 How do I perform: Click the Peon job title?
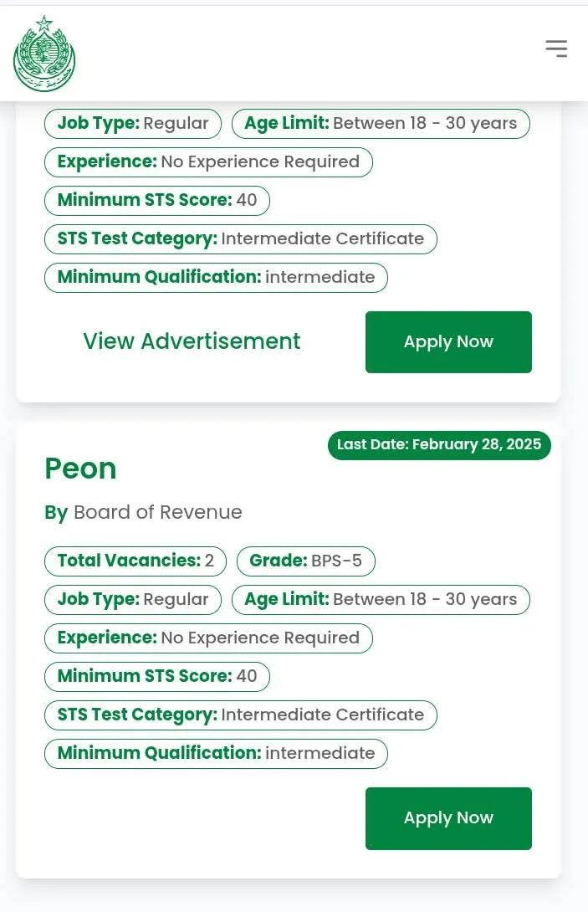coord(80,469)
